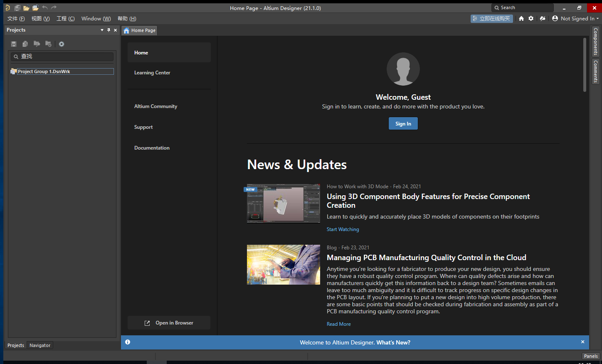Click the folder-with-gear icon in Projects panel

click(x=48, y=44)
